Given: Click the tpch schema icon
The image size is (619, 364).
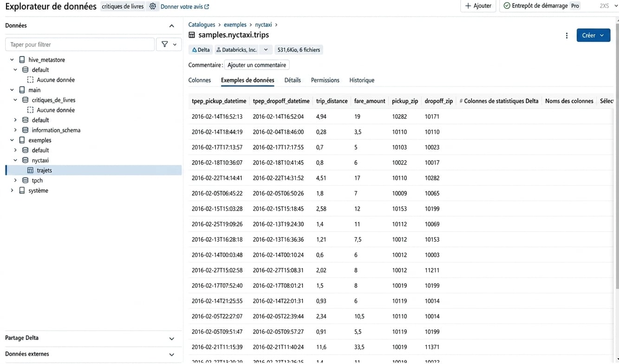Looking at the screenshot, I should (x=26, y=181).
